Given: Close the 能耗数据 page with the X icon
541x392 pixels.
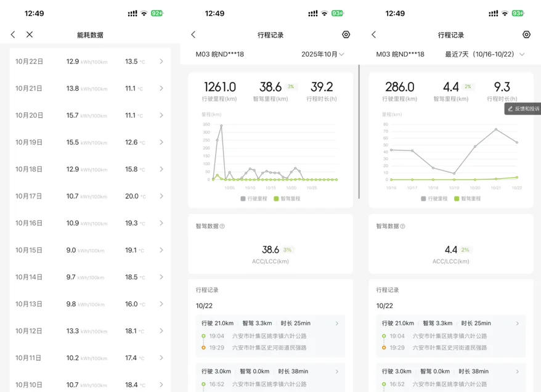Looking at the screenshot, I should (x=30, y=35).
